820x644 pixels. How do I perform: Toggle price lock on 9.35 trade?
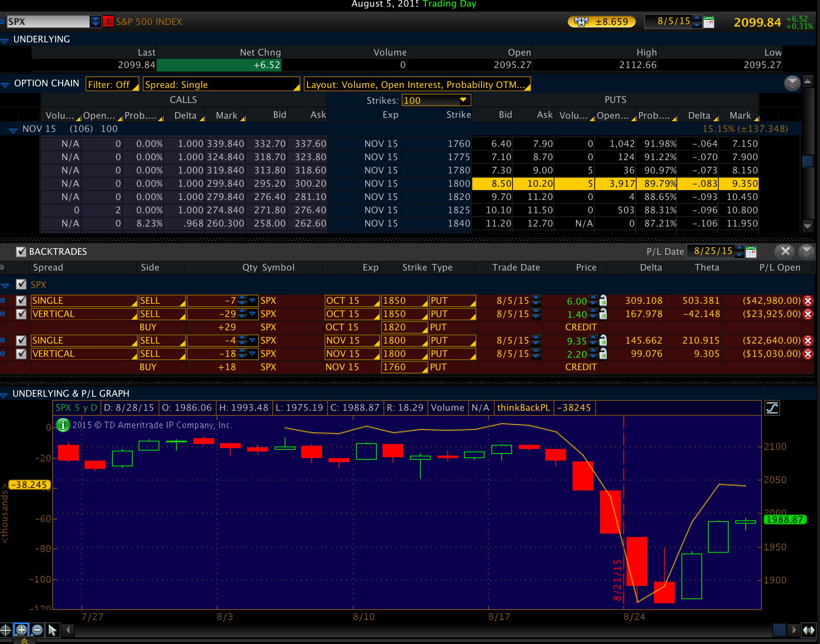[603, 340]
